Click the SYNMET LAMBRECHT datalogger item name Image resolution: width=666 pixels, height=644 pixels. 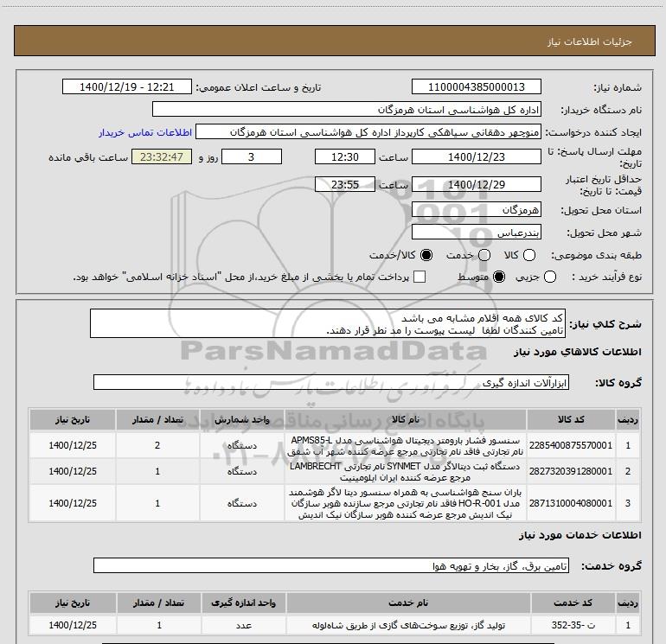point(405,472)
